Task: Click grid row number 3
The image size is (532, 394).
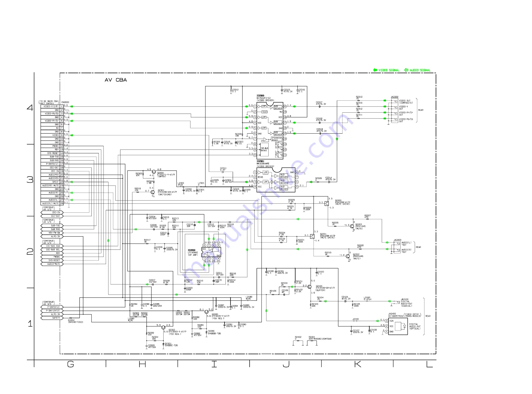Action: [x=30, y=179]
